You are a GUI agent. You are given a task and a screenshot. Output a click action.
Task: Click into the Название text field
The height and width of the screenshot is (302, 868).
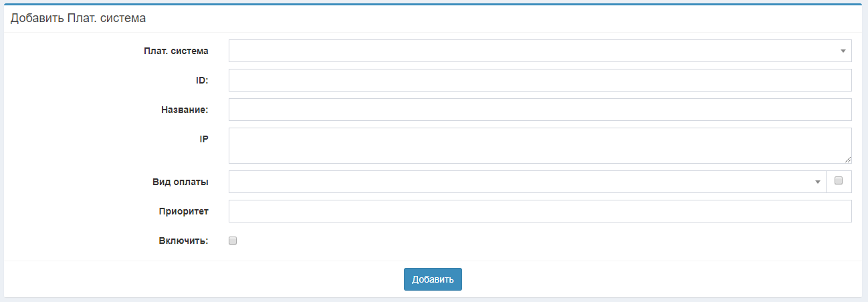click(540, 110)
